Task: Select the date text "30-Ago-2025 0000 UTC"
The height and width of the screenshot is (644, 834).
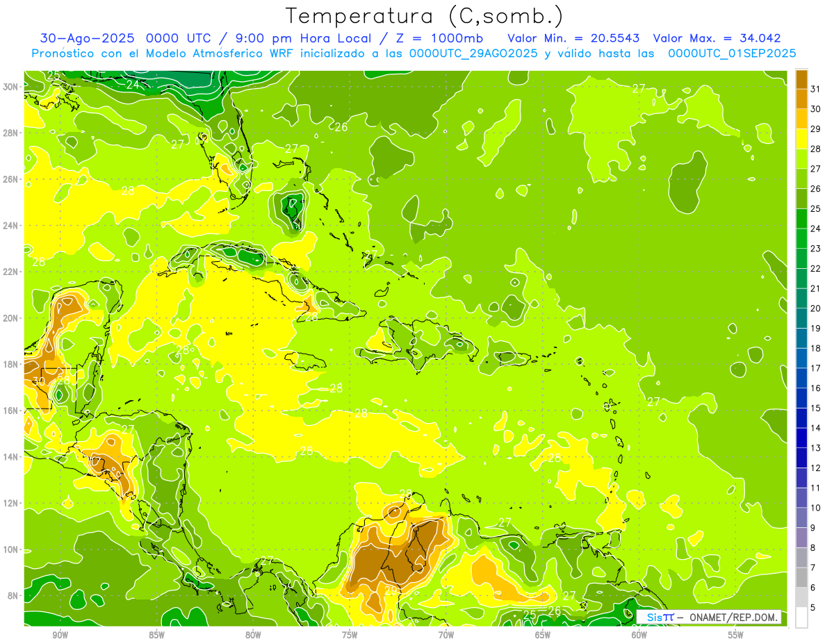Action: click(127, 38)
